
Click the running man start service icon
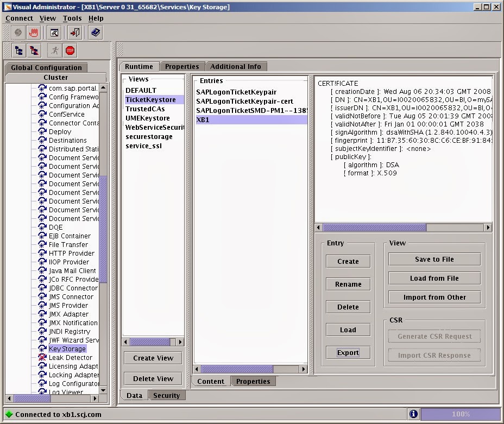click(55, 50)
